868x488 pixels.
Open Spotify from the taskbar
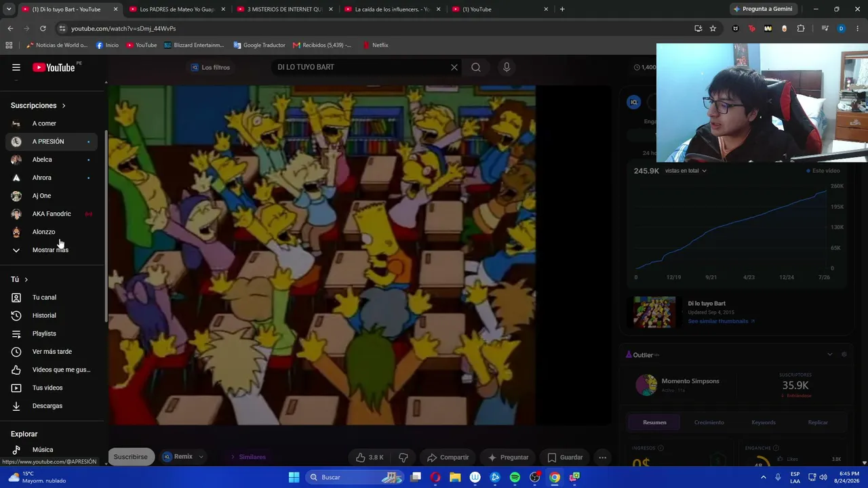[x=515, y=477]
